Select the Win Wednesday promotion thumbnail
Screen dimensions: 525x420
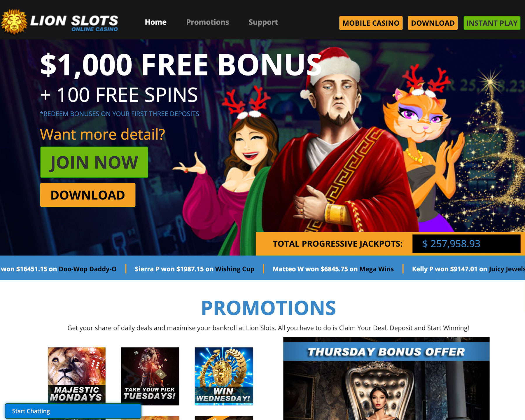coord(224,376)
